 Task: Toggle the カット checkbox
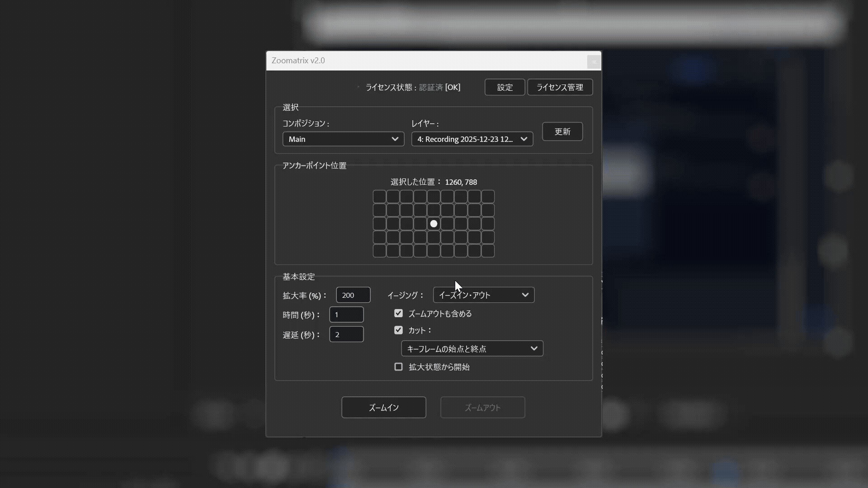pos(398,330)
